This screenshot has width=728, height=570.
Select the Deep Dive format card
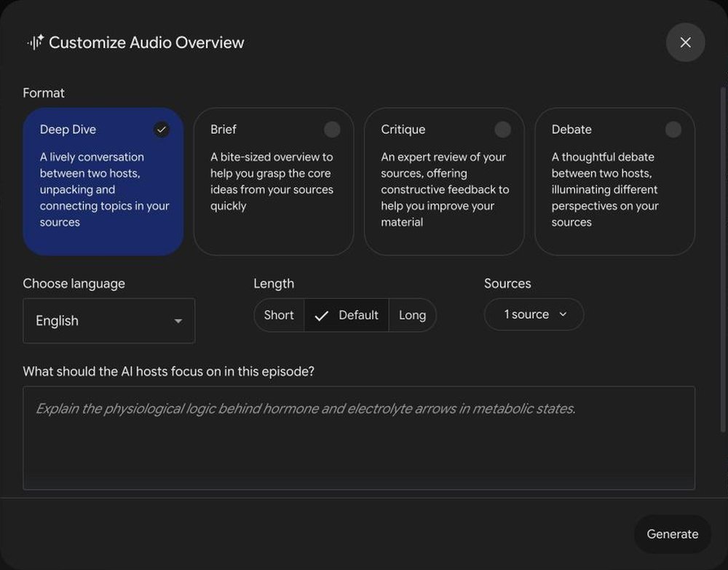[x=103, y=181]
